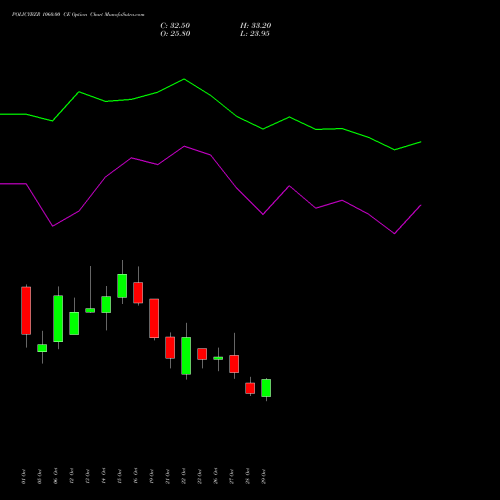This screenshot has width=500, height=500.
Task: Select the red candlestick for 28 Oct
Action: pyautogui.click(x=250, y=388)
